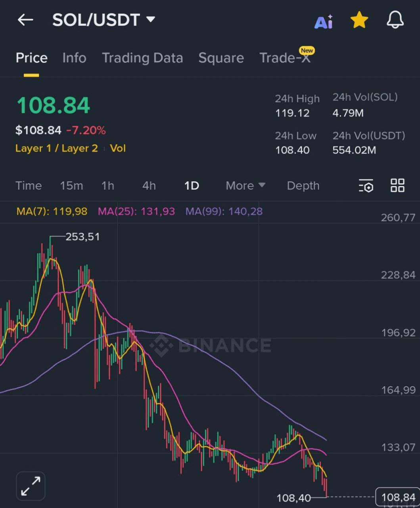Click the MA(7) indicator label
The height and width of the screenshot is (508, 420).
tap(52, 211)
